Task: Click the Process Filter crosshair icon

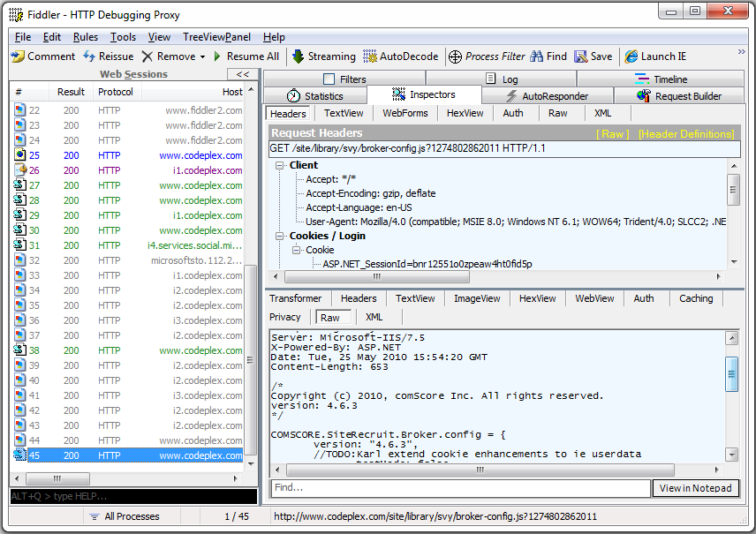Action: (455, 56)
